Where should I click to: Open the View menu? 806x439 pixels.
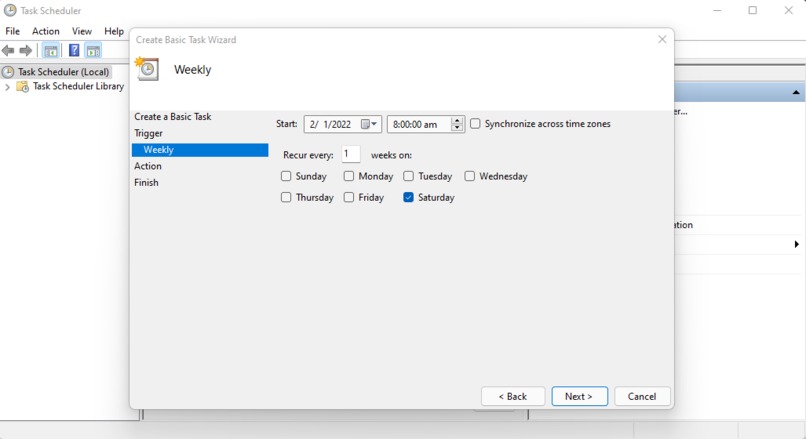82,31
